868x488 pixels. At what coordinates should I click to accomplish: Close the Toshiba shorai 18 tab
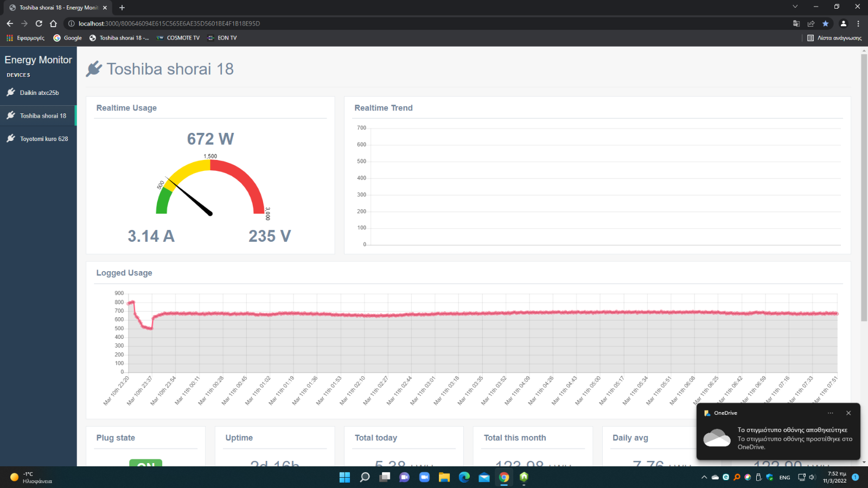tap(105, 8)
